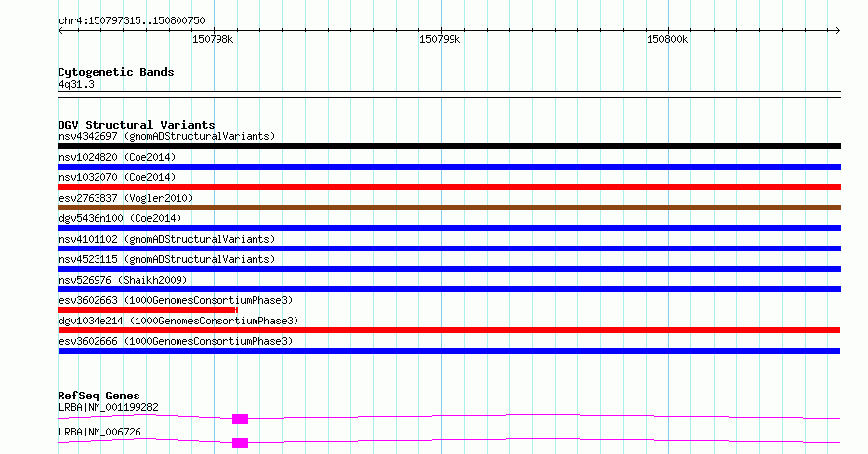Open the esv2763837 (Vogler2010) brown bar
868x454 pixels.
pos(449,208)
